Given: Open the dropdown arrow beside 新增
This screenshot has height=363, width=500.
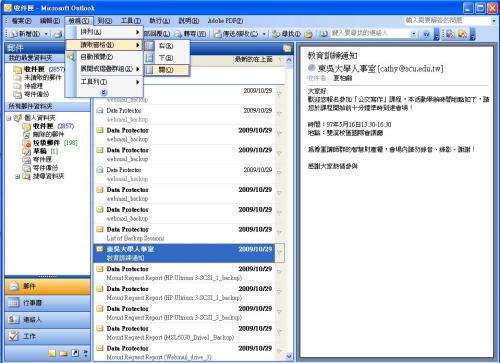Looking at the screenshot, I should click(46, 34).
